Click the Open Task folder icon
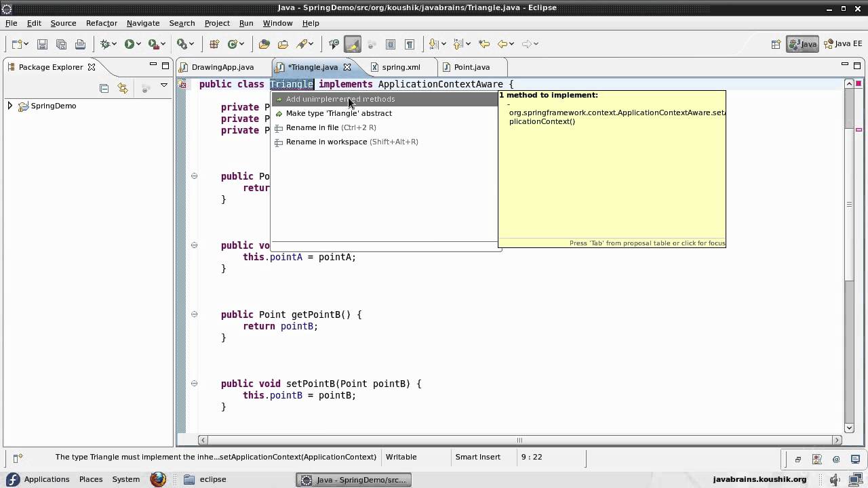 (x=283, y=44)
